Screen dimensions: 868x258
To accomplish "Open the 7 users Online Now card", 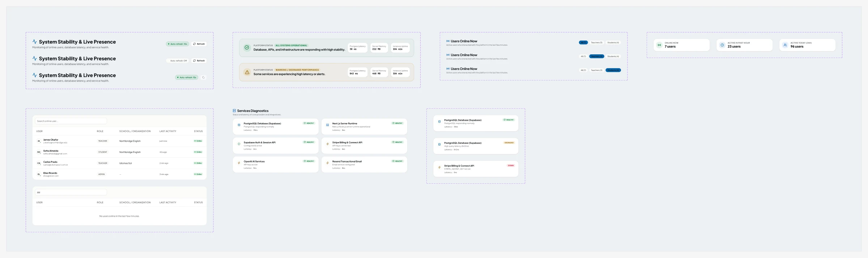I will coord(681,45).
